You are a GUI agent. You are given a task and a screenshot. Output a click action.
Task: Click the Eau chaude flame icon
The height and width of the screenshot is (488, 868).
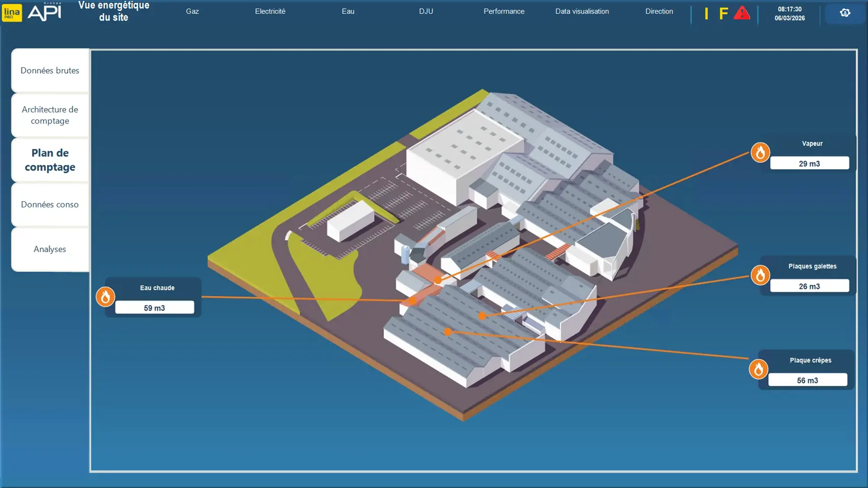pyautogui.click(x=105, y=297)
